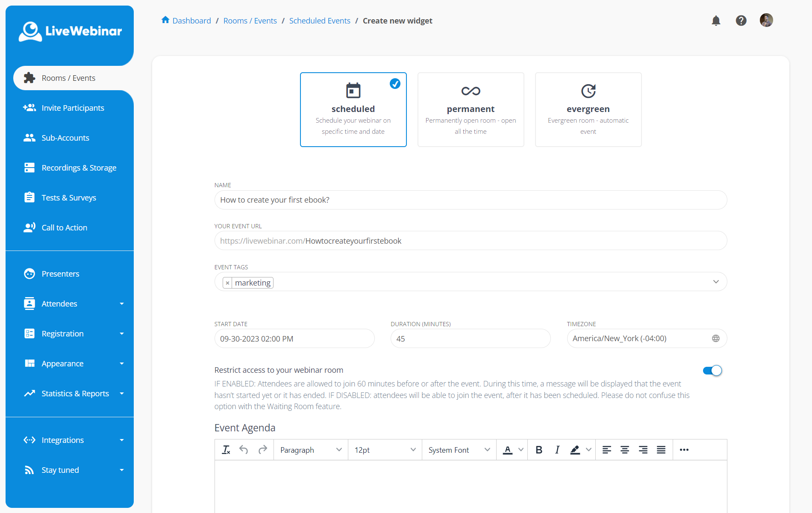Click the clear formatting icon
The image size is (812, 513).
click(x=226, y=450)
